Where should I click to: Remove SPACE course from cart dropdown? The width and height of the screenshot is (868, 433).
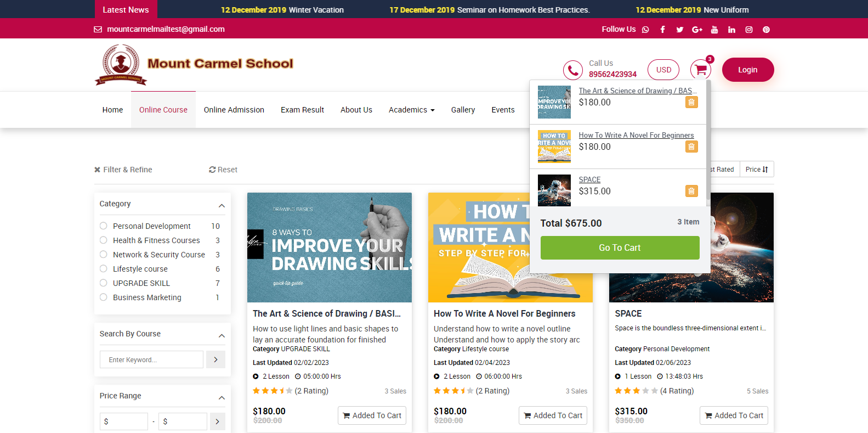691,191
